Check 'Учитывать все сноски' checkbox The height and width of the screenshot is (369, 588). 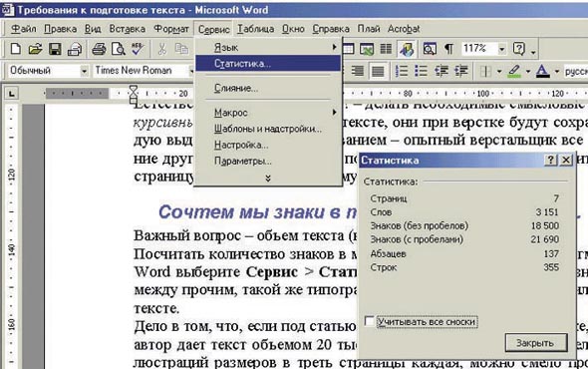tap(369, 321)
